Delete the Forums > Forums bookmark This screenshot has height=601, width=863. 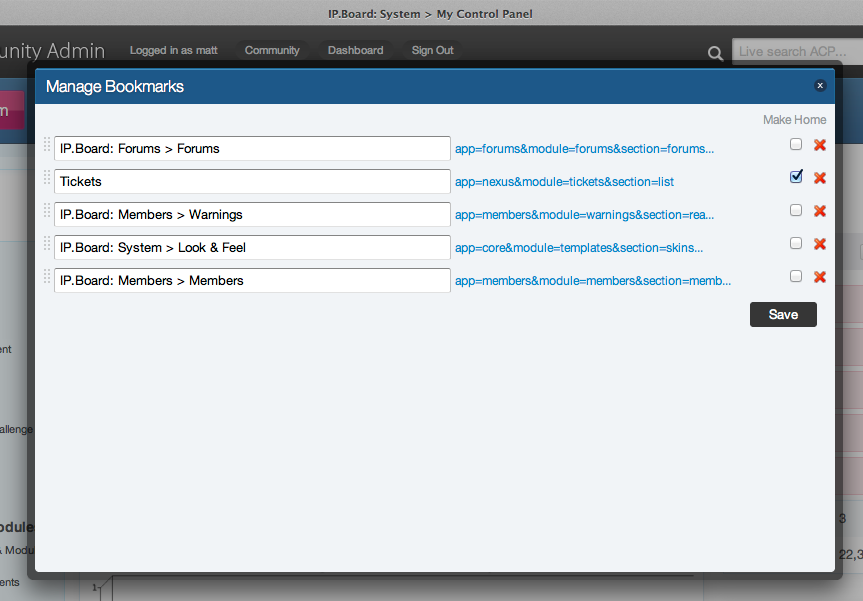point(820,145)
